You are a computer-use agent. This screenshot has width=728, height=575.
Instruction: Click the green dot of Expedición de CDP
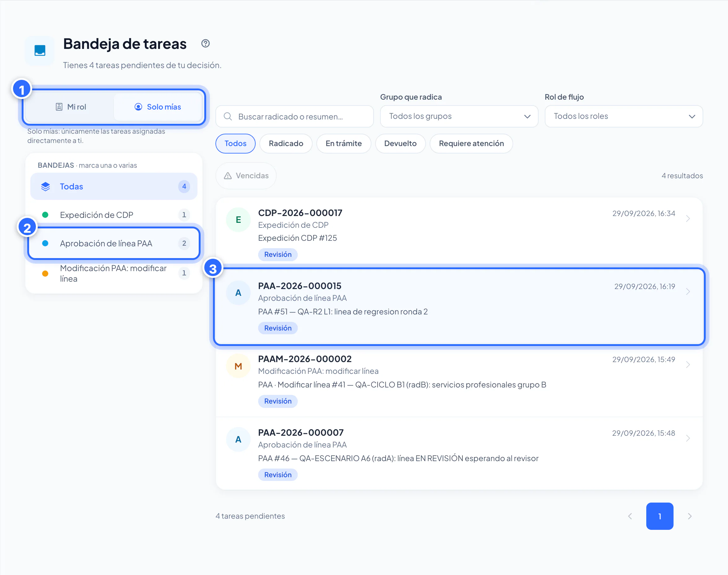coord(45,215)
